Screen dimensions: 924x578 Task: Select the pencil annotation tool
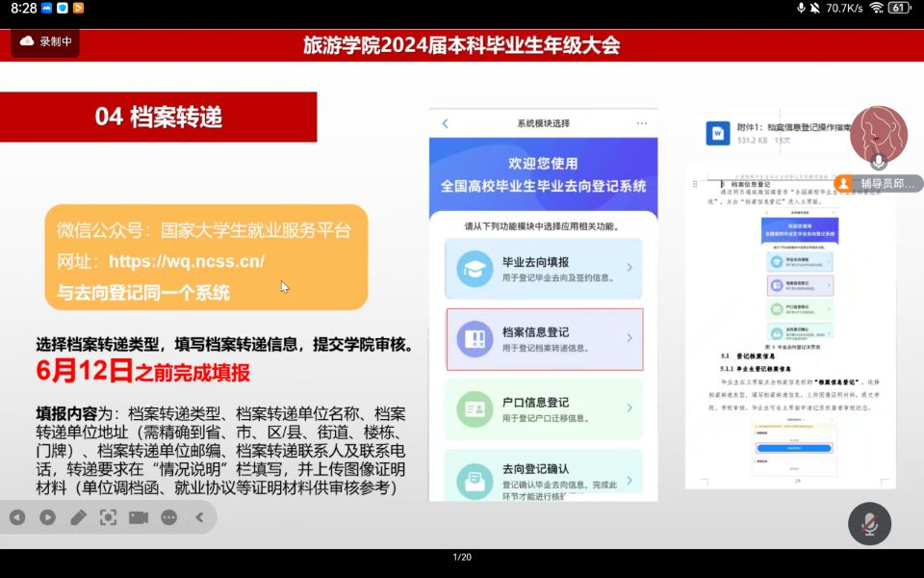(x=78, y=517)
